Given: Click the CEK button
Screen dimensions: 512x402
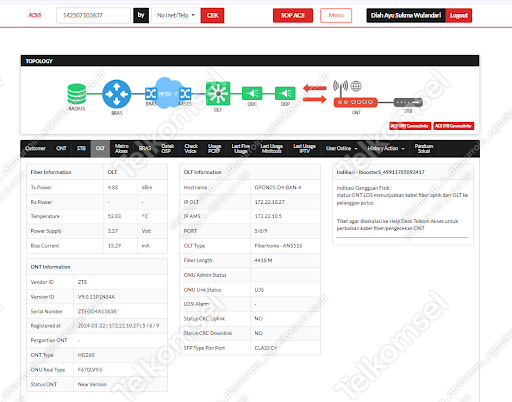Looking at the screenshot, I should point(212,15).
